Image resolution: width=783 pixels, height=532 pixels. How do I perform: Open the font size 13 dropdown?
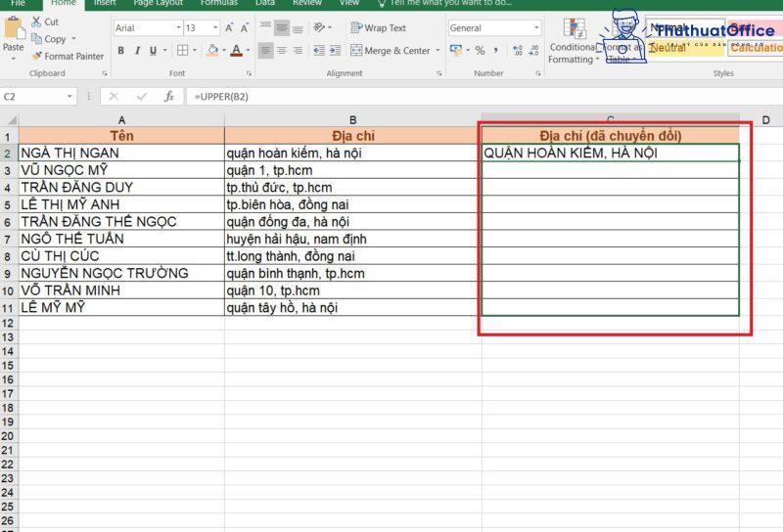215,28
